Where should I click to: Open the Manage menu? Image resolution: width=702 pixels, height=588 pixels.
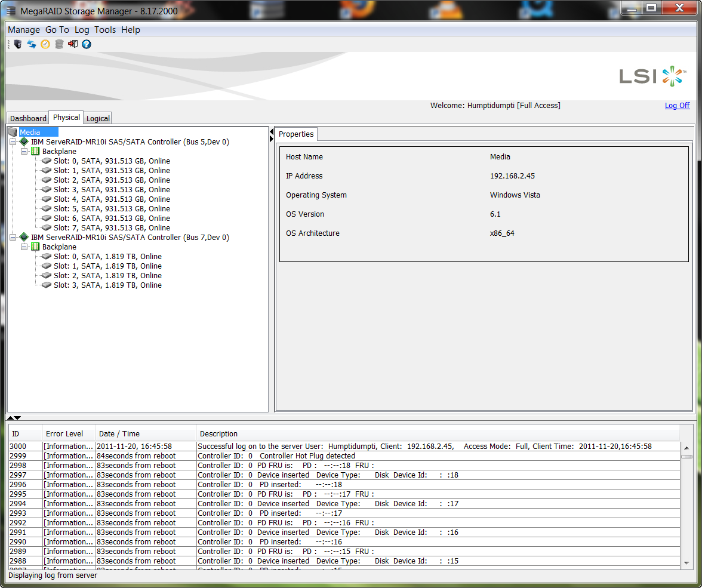(24, 30)
